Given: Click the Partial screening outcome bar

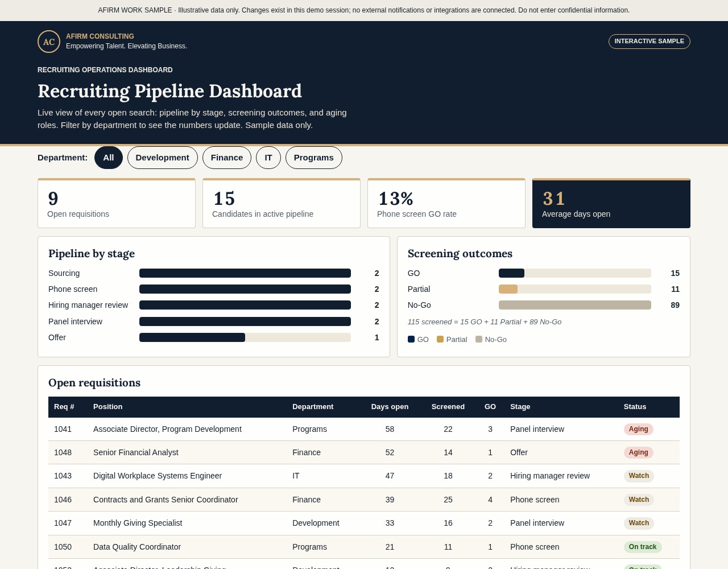Looking at the screenshot, I should 575,289.
